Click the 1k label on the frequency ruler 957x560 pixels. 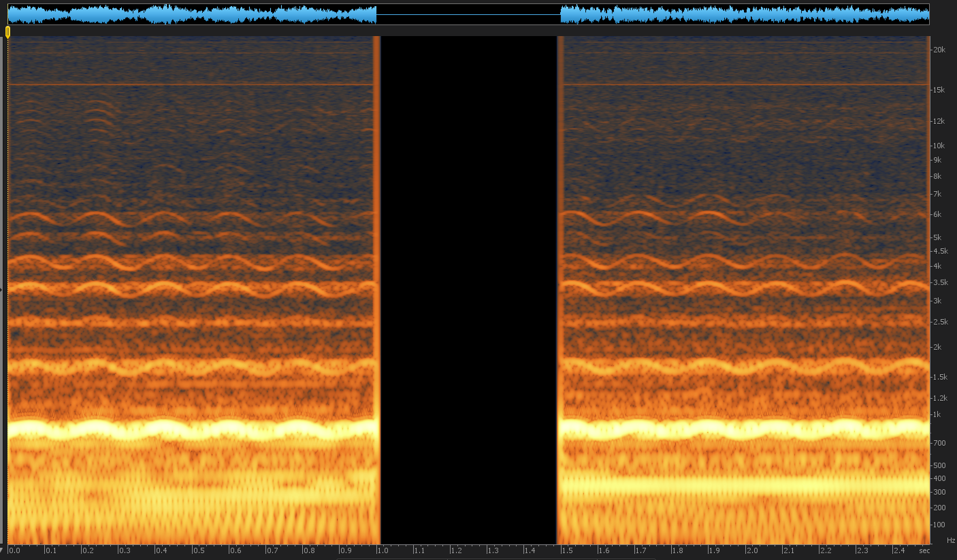(x=937, y=414)
